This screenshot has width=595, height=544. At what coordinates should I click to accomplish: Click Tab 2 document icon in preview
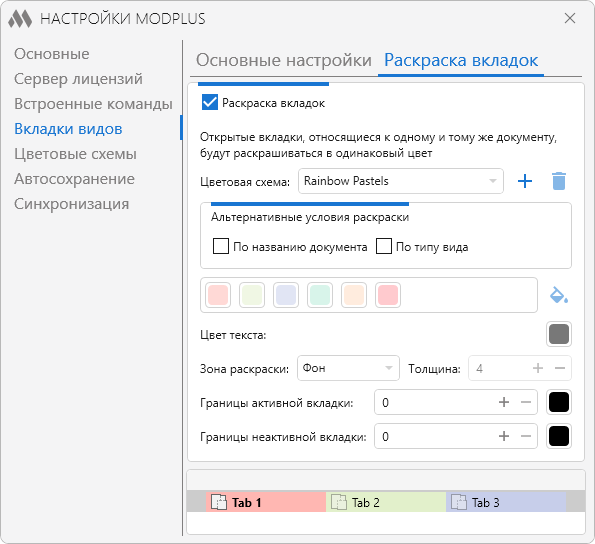coord(339,502)
